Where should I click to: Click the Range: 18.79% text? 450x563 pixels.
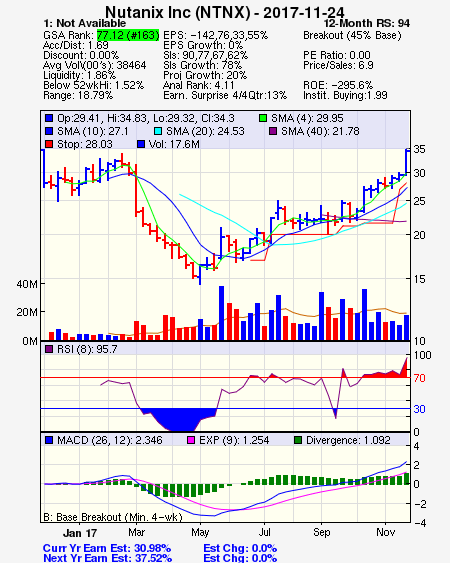coord(78,96)
